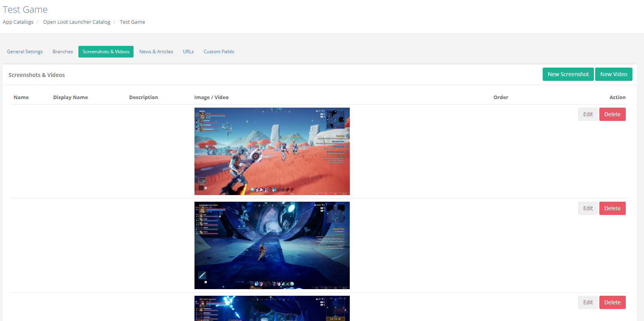
Task: Delete the first orange landscape screenshot
Action: tap(612, 114)
